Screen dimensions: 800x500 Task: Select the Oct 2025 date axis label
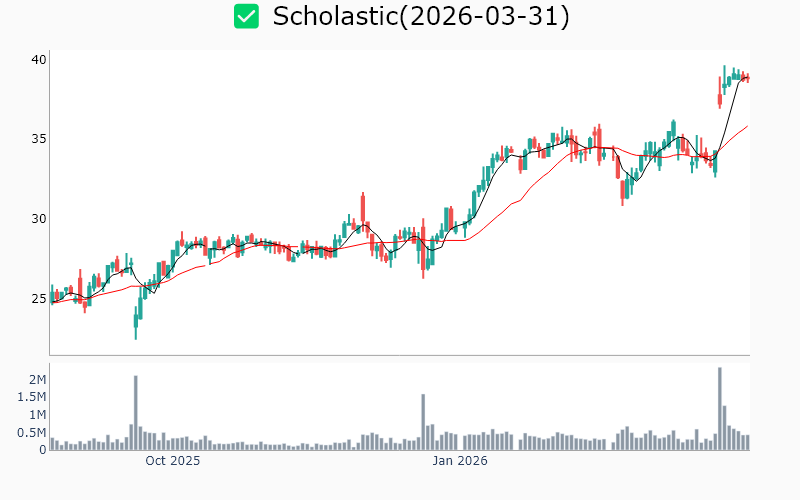(x=173, y=461)
